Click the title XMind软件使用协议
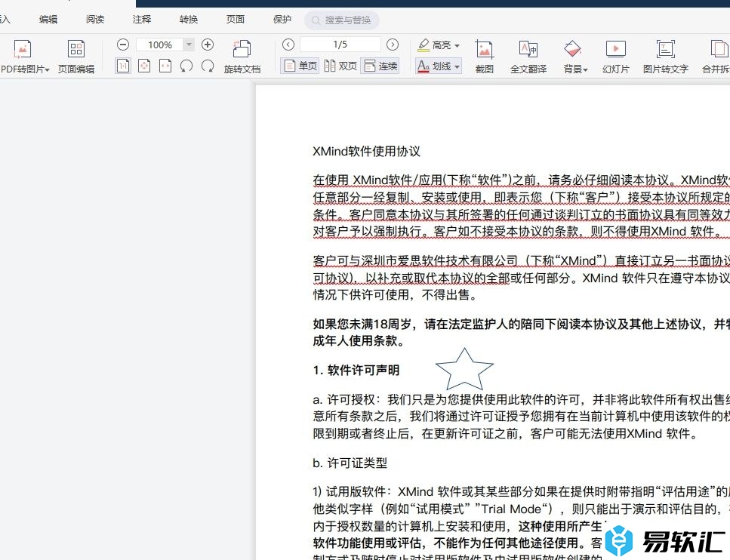The width and height of the screenshot is (730, 560). click(x=366, y=151)
